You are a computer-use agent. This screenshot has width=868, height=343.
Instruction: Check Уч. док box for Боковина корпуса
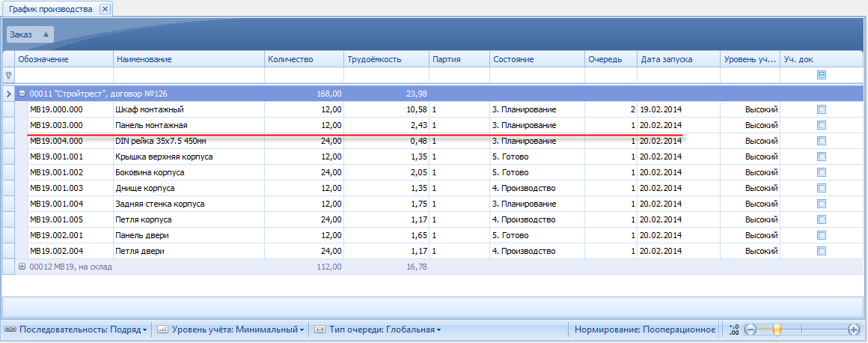point(822,172)
